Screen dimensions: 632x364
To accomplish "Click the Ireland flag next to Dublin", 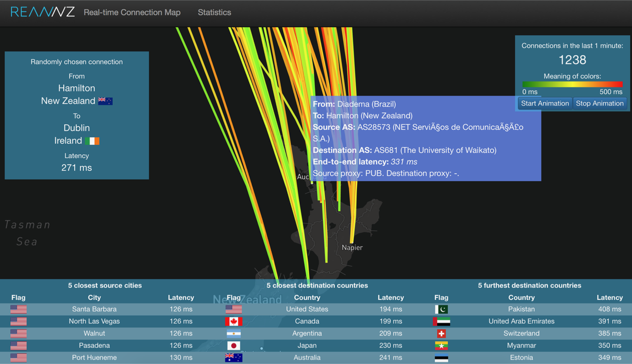I will coord(92,141).
